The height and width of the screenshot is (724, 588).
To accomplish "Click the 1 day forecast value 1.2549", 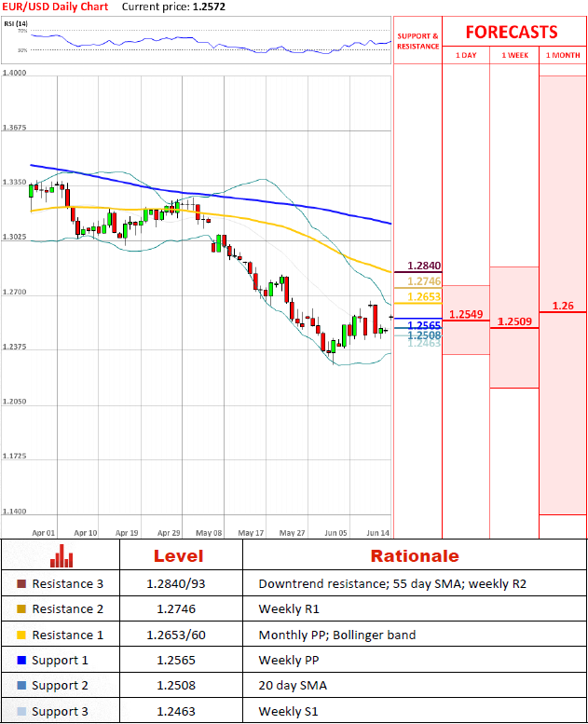I will pyautogui.click(x=466, y=314).
